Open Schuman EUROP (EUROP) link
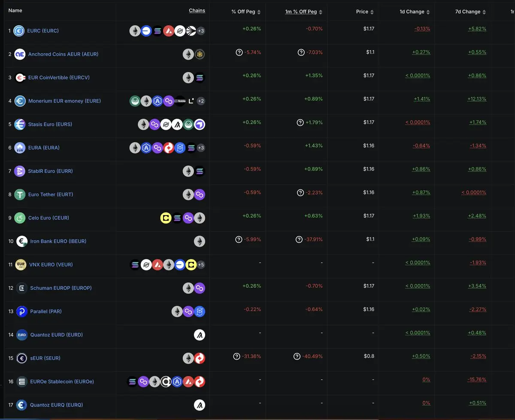 coord(61,288)
